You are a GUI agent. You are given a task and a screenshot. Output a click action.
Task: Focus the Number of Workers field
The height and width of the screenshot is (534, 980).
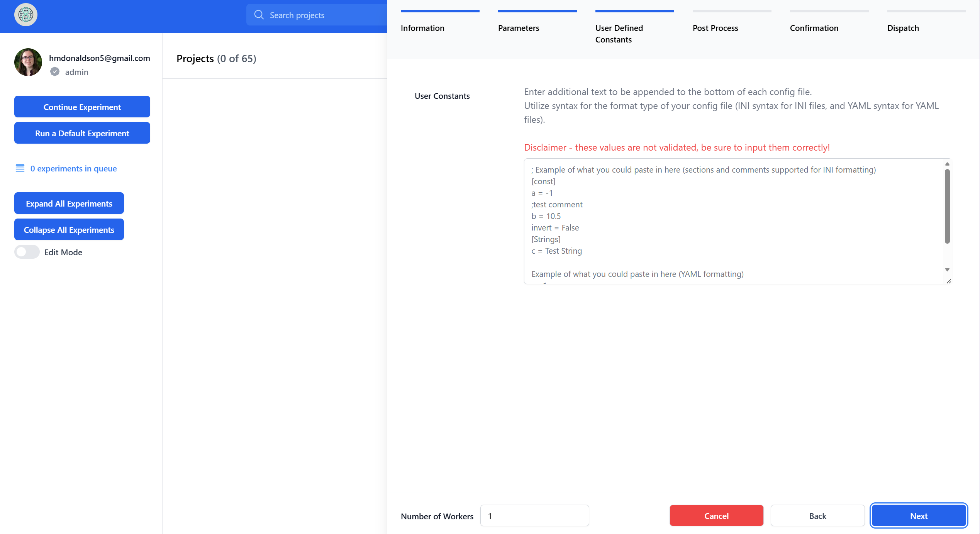pyautogui.click(x=535, y=516)
